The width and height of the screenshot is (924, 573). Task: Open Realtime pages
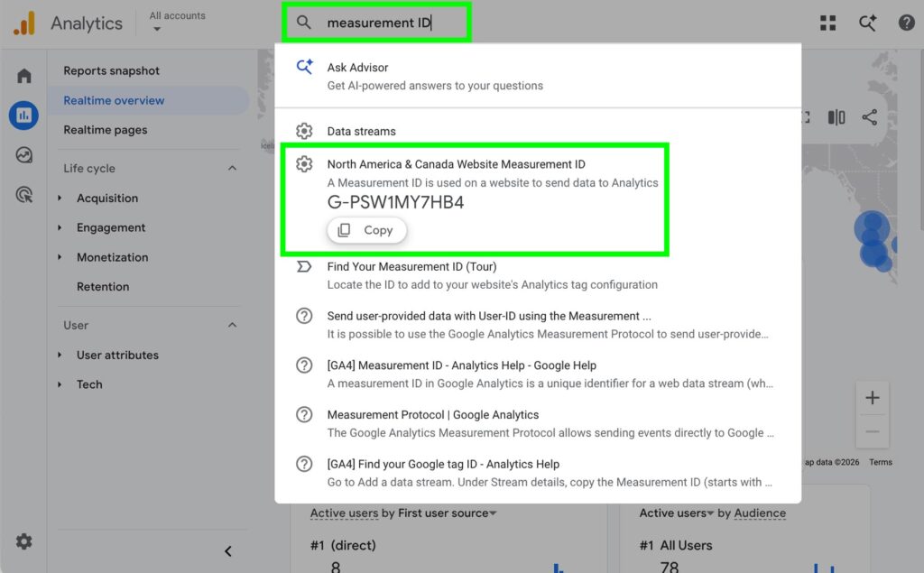click(106, 130)
